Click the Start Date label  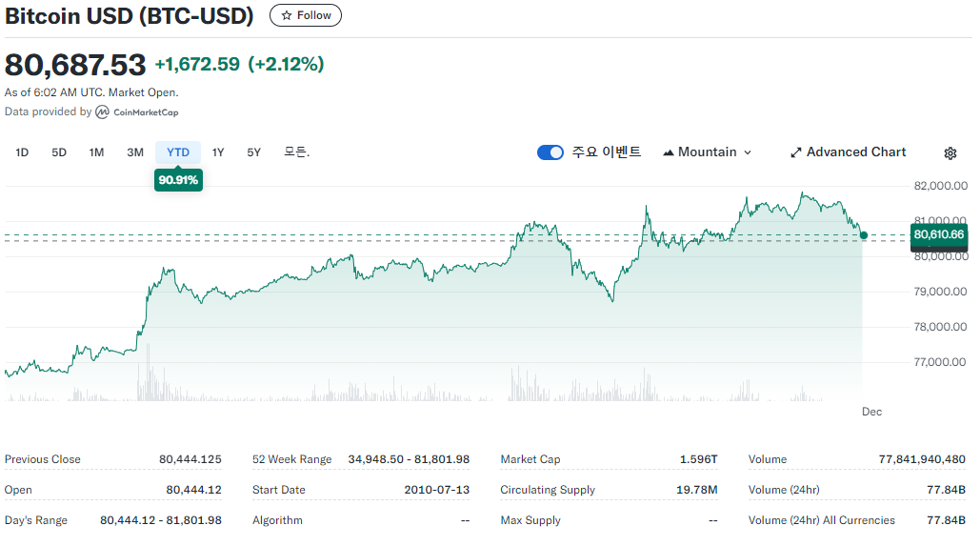tap(279, 490)
